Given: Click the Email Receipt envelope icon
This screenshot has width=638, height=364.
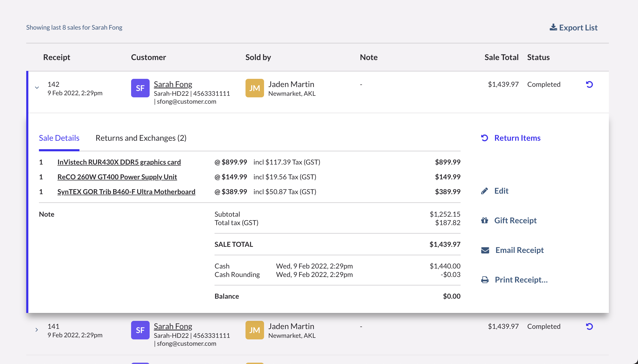Looking at the screenshot, I should click(x=485, y=250).
